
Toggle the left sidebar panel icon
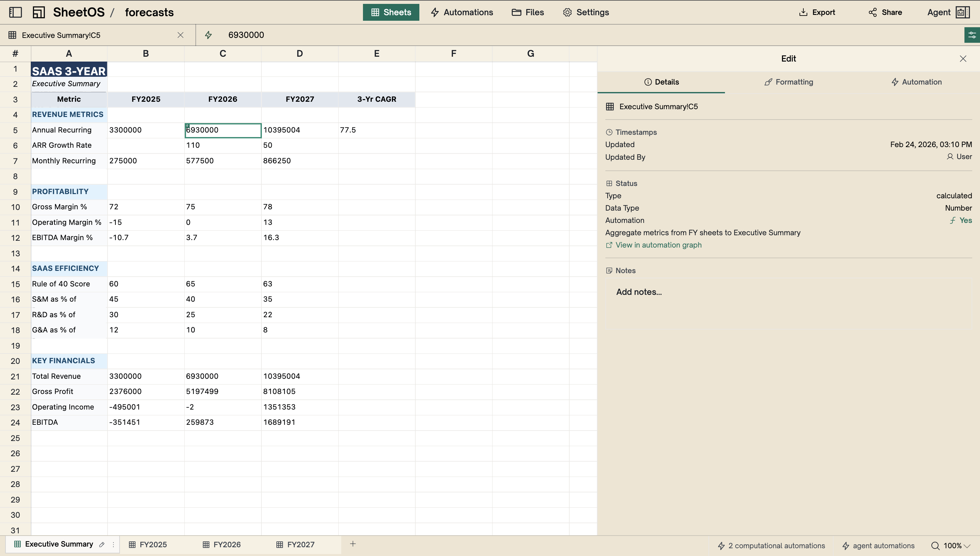pos(15,12)
